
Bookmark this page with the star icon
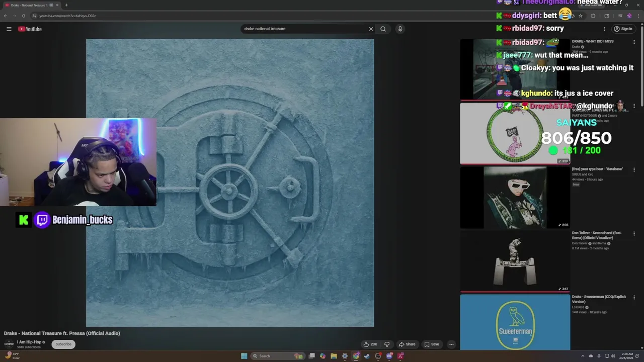(581, 16)
